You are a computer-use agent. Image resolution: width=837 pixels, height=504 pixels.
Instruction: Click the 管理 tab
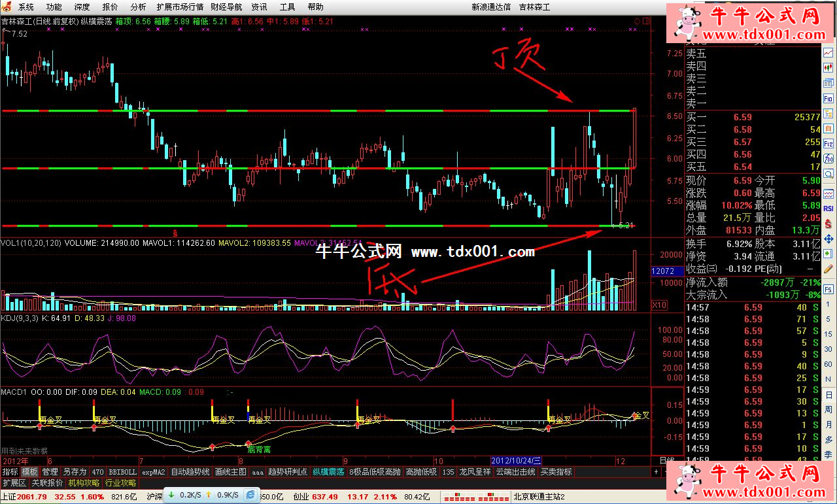50,471
